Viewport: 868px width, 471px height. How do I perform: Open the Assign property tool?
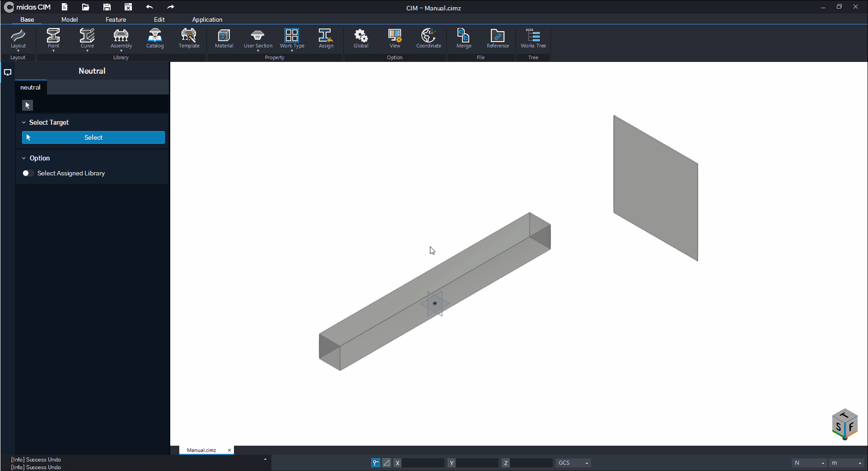[x=326, y=38]
